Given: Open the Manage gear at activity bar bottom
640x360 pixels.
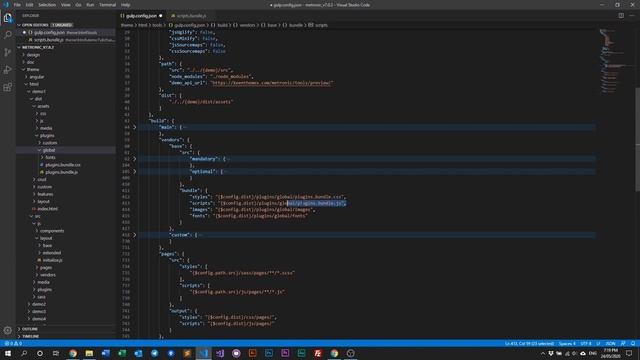Looking at the screenshot, I should [8, 330].
